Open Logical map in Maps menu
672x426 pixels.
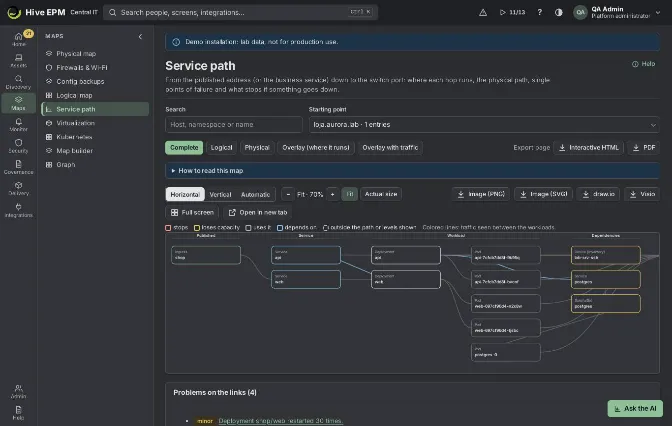(95, 95)
